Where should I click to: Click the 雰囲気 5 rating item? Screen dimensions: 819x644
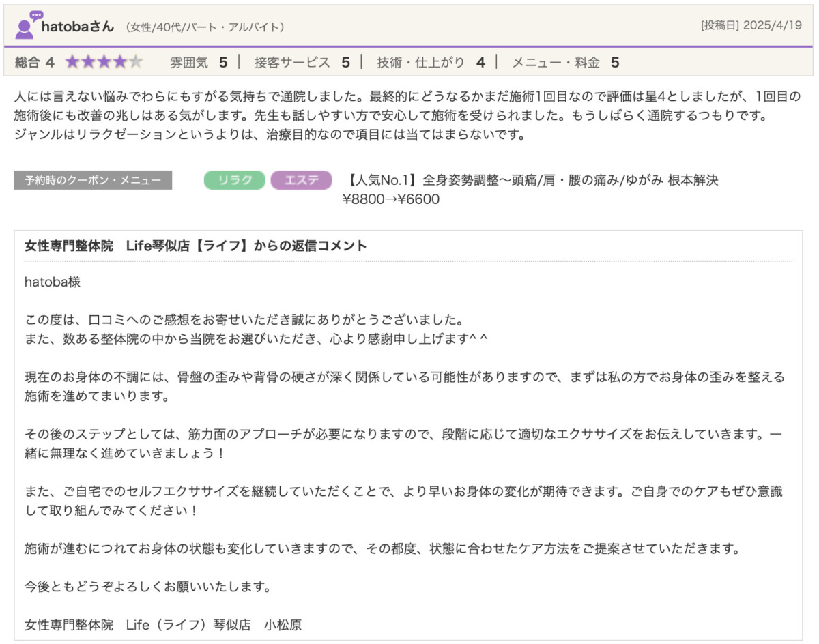click(x=198, y=63)
